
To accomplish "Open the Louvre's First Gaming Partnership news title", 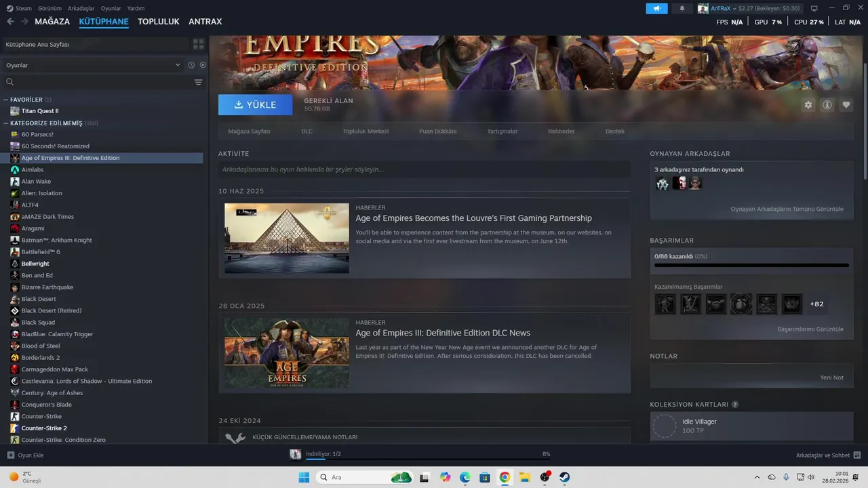I will coord(473,218).
